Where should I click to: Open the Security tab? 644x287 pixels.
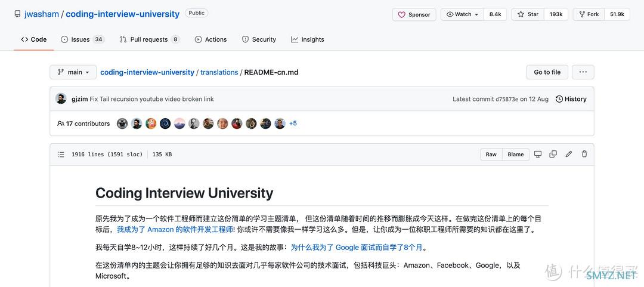259,39
